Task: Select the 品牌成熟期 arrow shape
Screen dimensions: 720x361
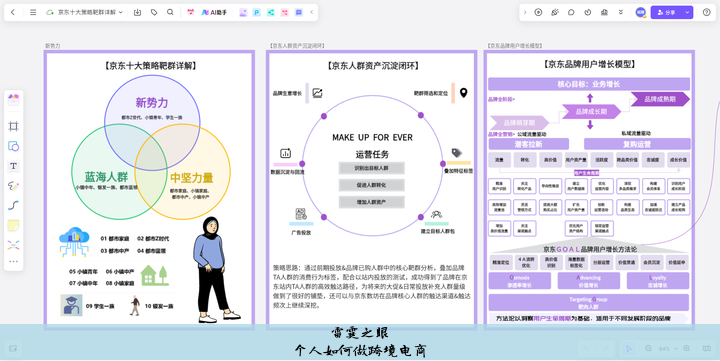Action: [x=660, y=99]
